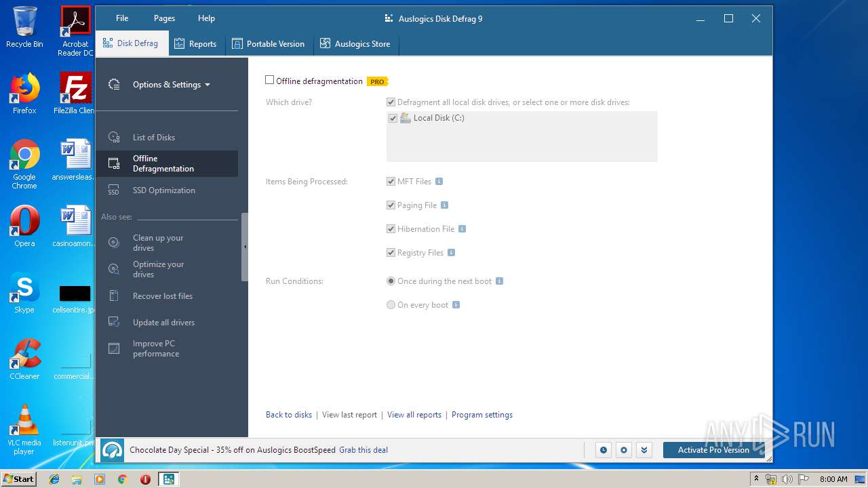868x488 pixels.
Task: Click the info icon beside MFT Files
Action: pos(439,182)
